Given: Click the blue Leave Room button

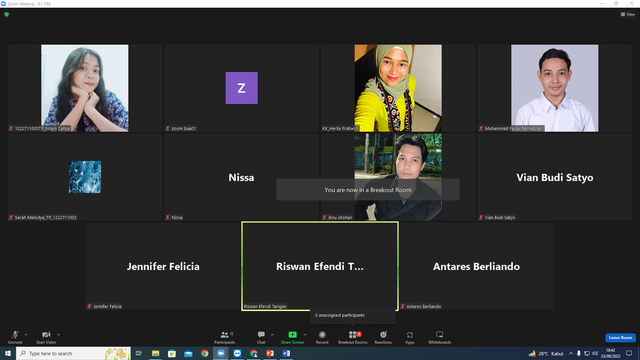Looking at the screenshot, I should click(620, 338).
